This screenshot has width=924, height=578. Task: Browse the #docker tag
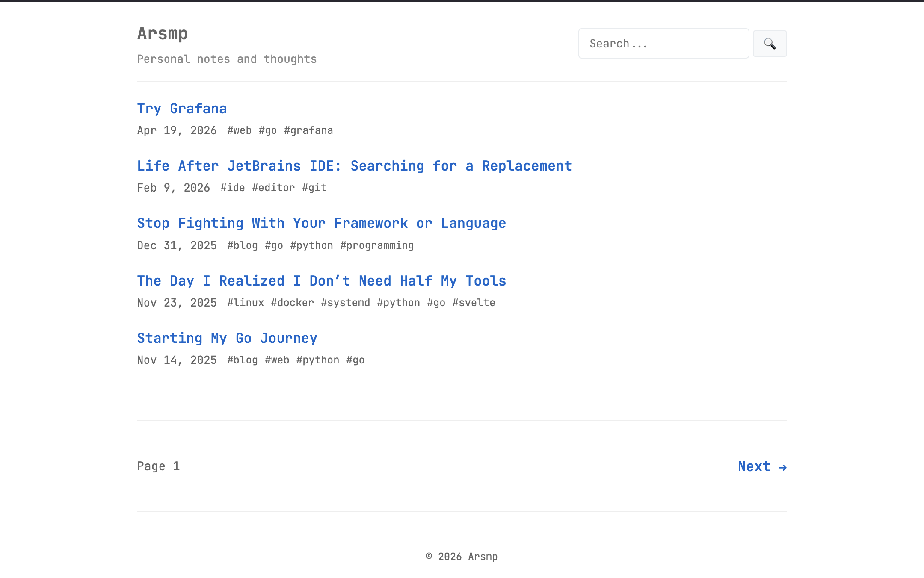[293, 303]
